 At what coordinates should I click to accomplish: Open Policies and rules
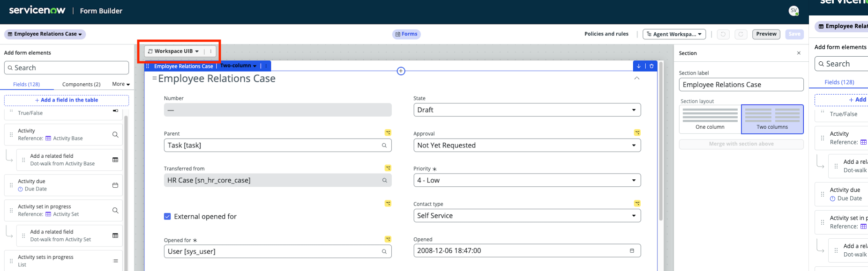(606, 34)
